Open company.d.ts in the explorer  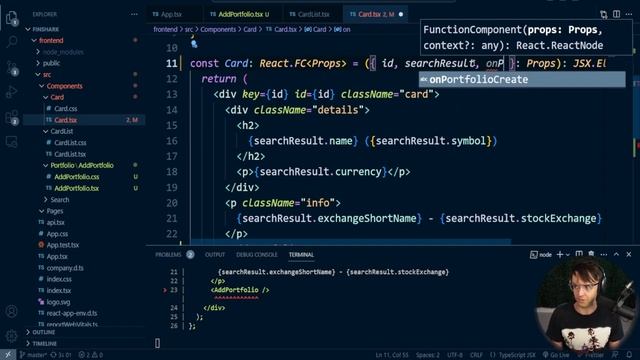click(x=65, y=268)
